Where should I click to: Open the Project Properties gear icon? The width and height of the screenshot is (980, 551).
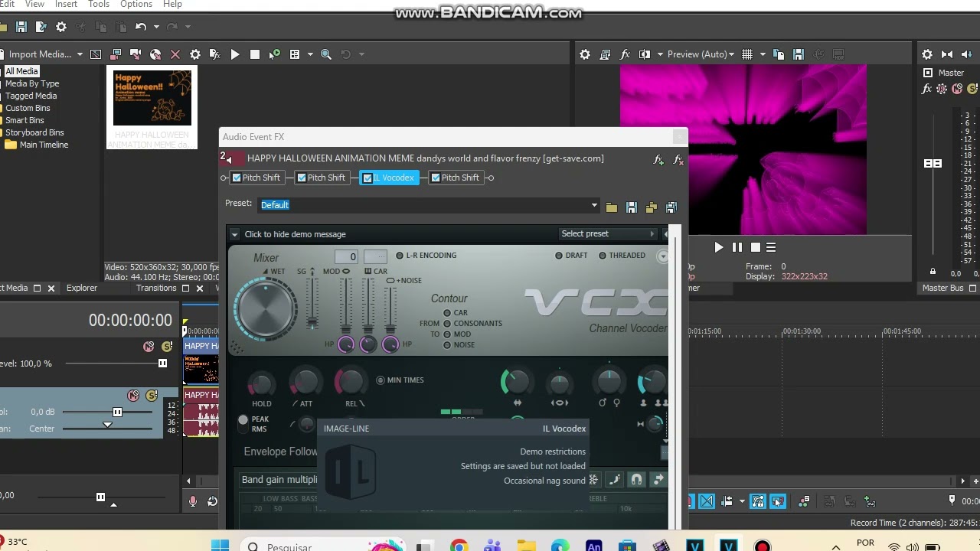click(x=61, y=27)
